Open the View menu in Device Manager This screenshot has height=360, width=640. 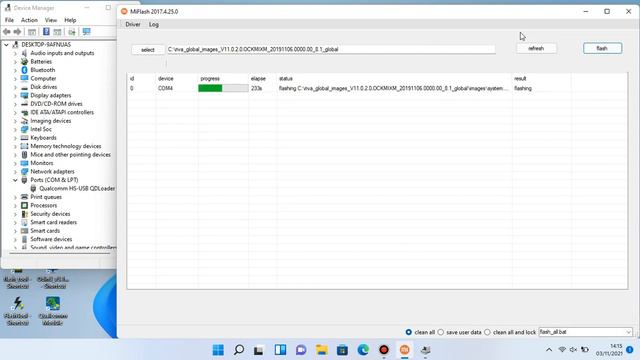51,20
